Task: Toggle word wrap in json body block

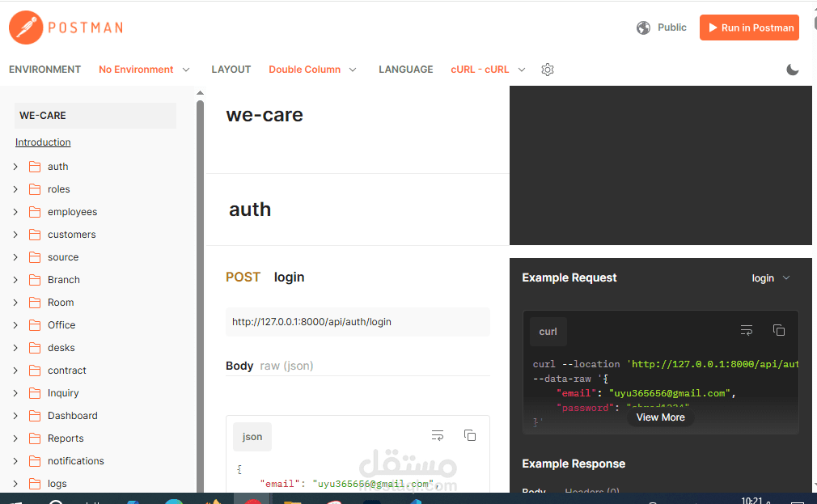Action: pos(438,436)
